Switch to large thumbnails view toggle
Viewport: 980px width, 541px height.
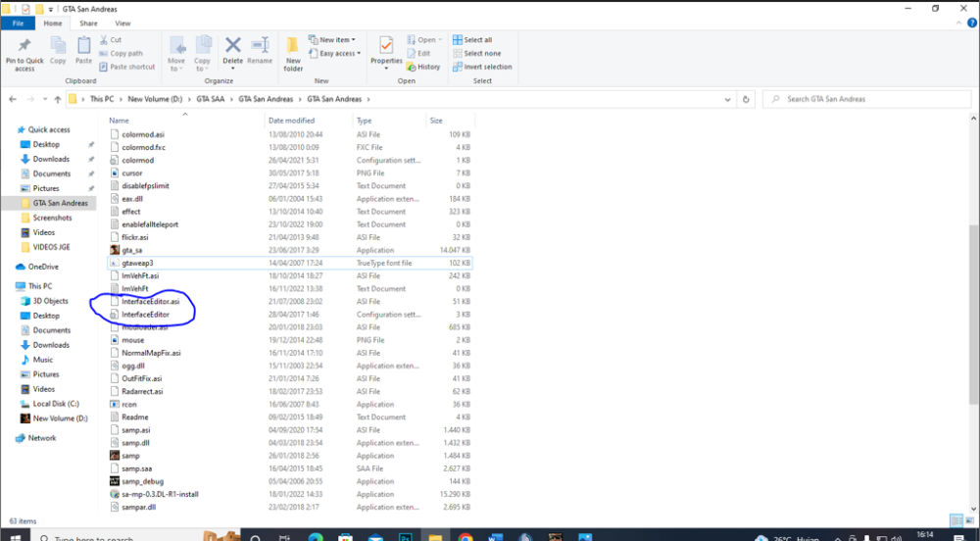point(970,520)
